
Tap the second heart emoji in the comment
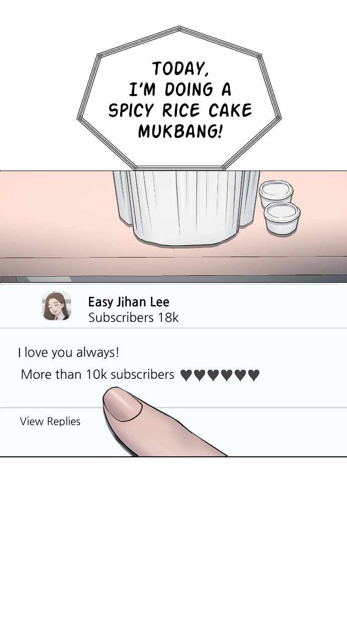200,375
